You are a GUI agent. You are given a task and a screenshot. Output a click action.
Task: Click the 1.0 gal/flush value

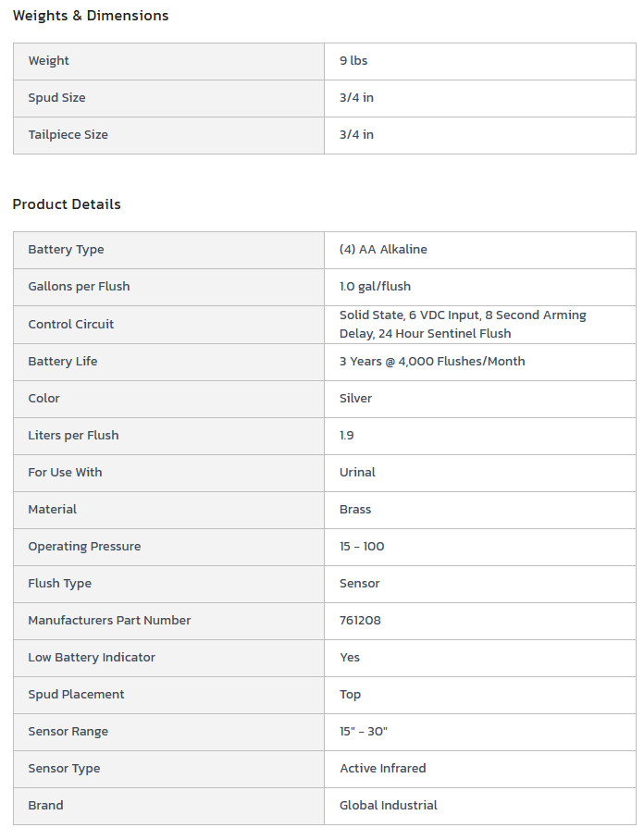375,287
